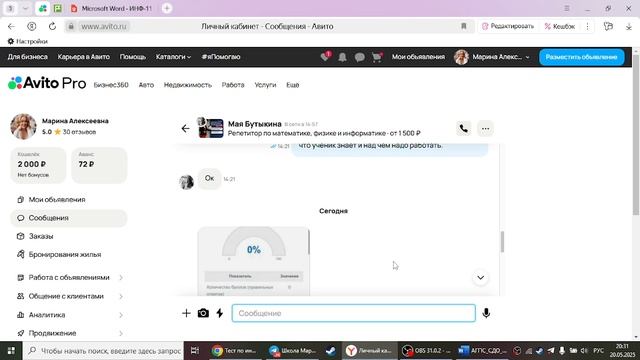The height and width of the screenshot is (360, 640).
Task: Bookmark page icon in address bar
Action: coord(464,26)
